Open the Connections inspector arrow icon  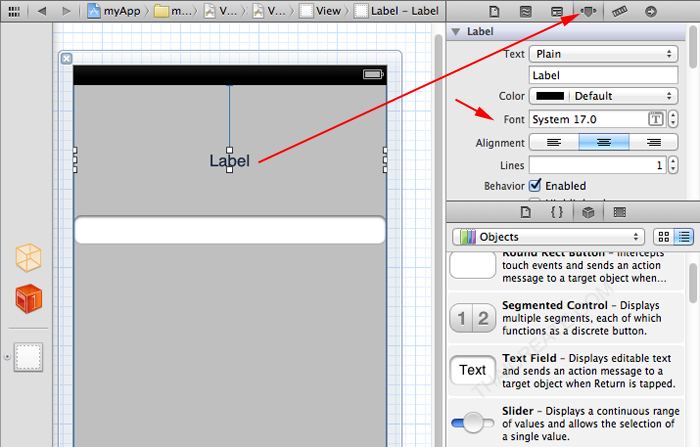[651, 12]
